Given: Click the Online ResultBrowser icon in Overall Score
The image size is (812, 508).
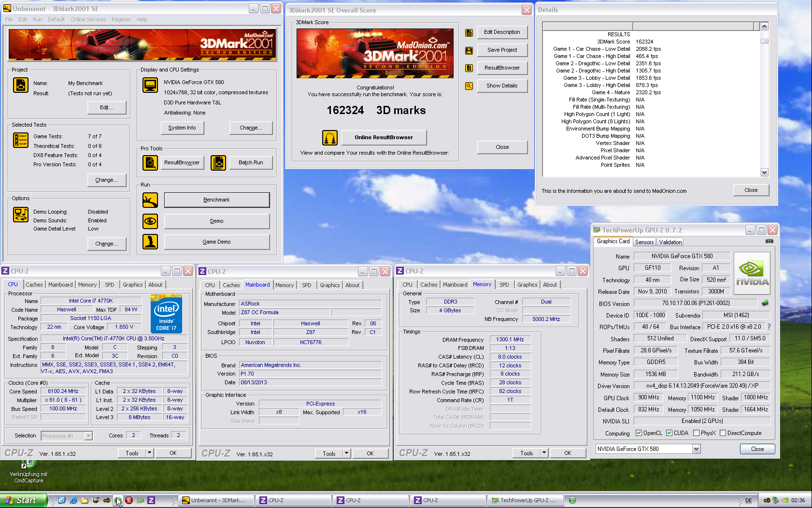Looking at the screenshot, I should point(330,138).
